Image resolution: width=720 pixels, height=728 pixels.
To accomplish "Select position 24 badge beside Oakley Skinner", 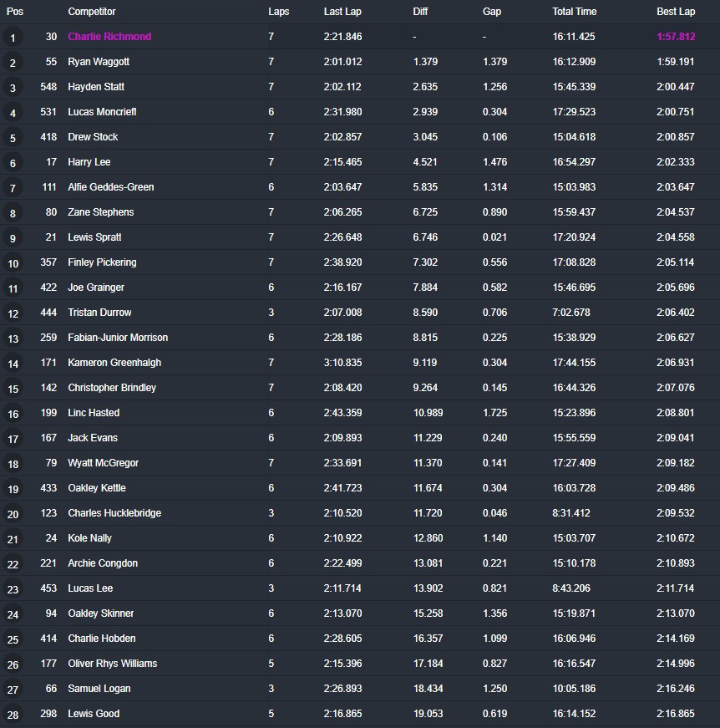I will [13, 614].
